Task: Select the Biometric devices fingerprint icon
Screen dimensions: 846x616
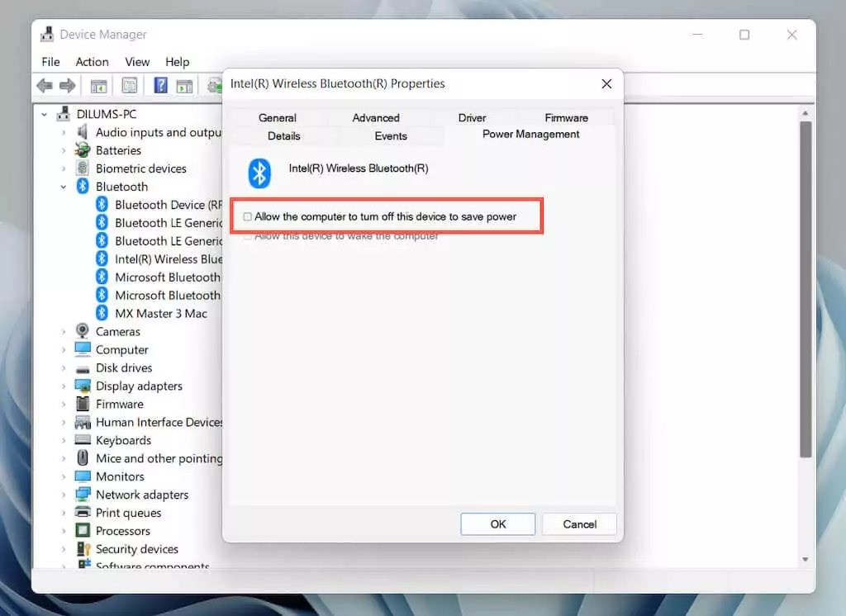Action: (83, 168)
